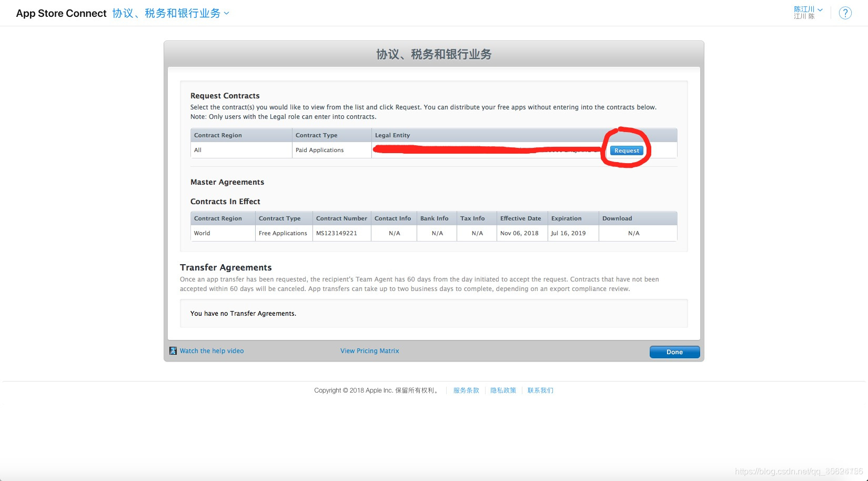Select the All contract region cell
Viewport: 868px width, 481px height.
coord(241,150)
